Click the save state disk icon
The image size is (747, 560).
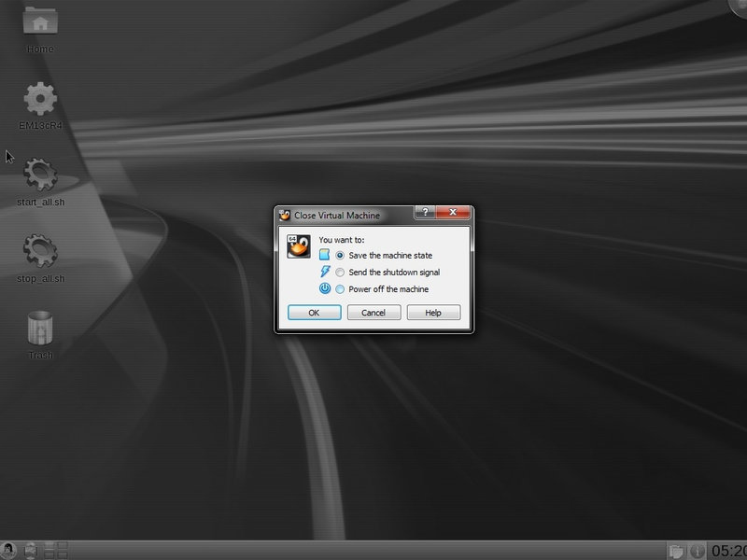325,255
